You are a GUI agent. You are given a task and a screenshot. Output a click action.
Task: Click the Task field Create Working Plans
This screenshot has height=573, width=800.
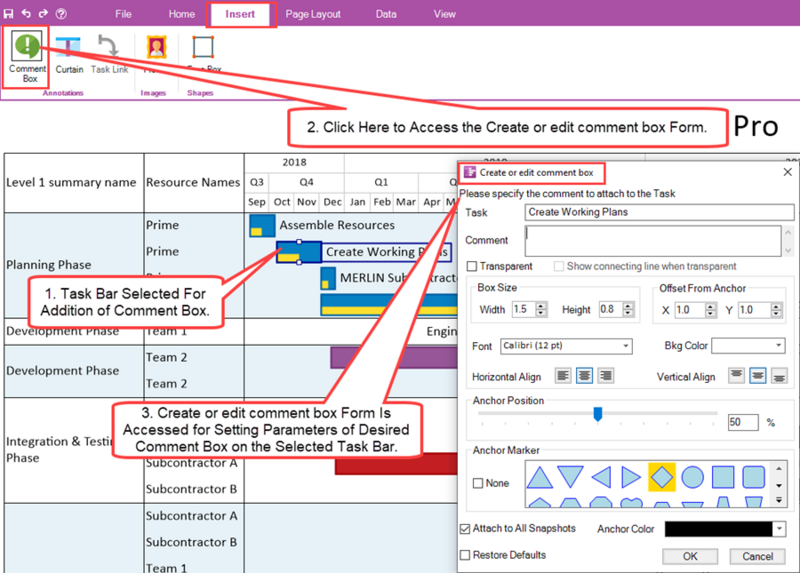click(659, 212)
